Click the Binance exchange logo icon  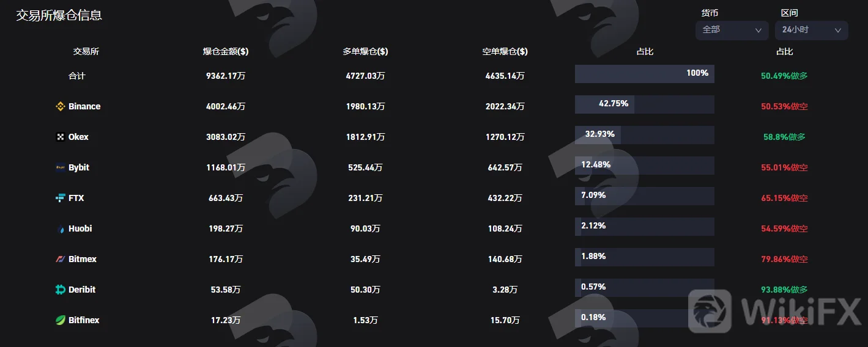(x=60, y=106)
